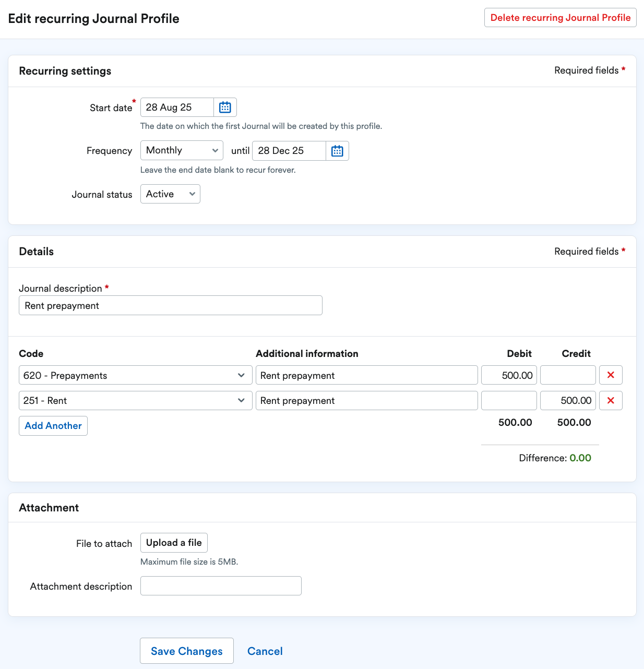The image size is (644, 669).
Task: Edit the 500.00 Credit amount for Rent
Action: (x=568, y=400)
